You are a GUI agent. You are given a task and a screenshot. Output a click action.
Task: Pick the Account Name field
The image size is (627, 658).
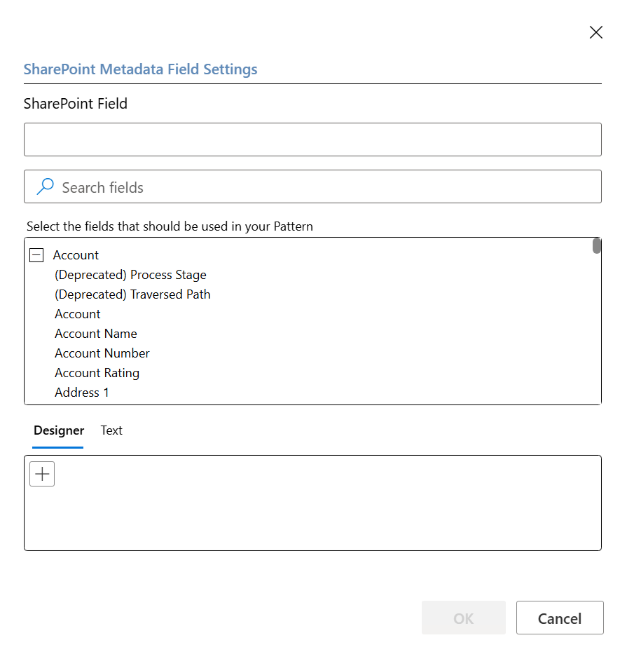(96, 334)
